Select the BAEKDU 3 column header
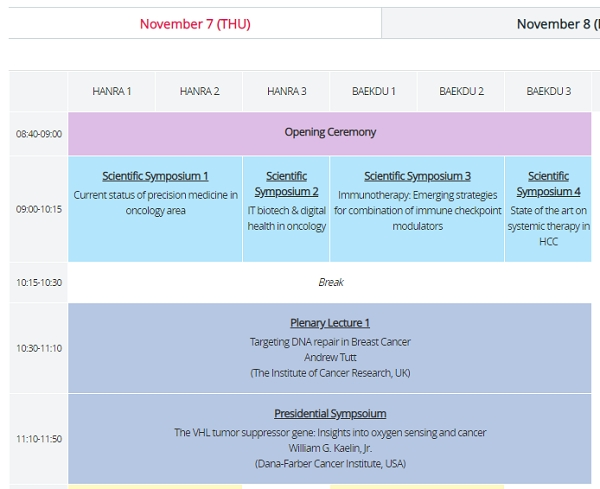Screen dimensions: 600x489 [548, 92]
